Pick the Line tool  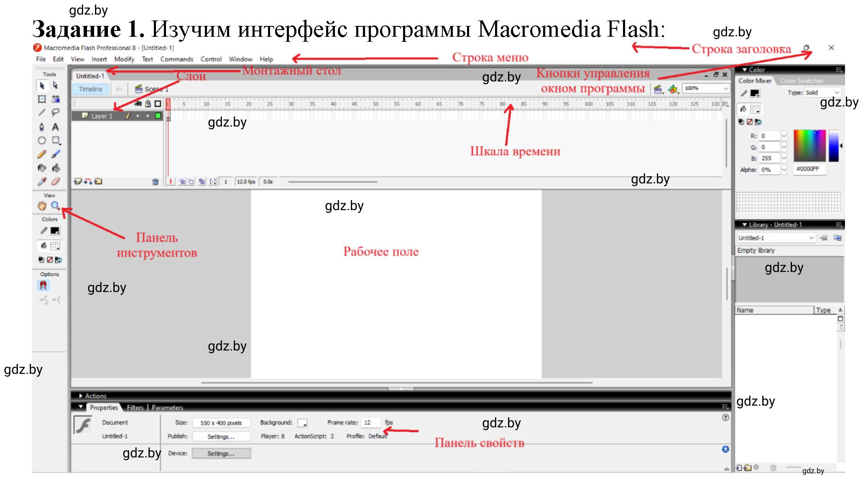[x=42, y=112]
